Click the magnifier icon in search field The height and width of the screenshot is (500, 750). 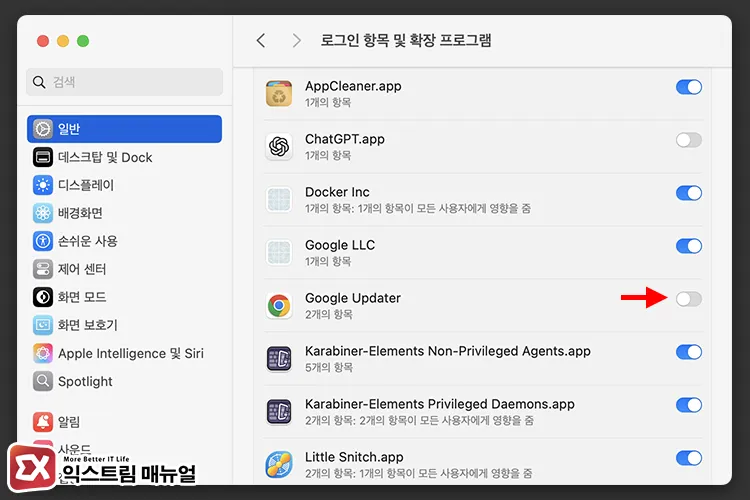(39, 82)
